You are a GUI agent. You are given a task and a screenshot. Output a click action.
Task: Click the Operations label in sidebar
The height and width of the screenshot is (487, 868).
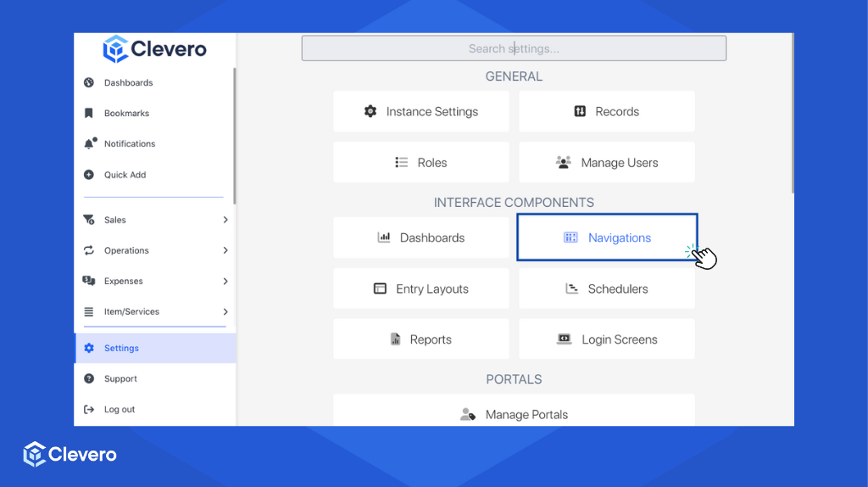pyautogui.click(x=126, y=250)
